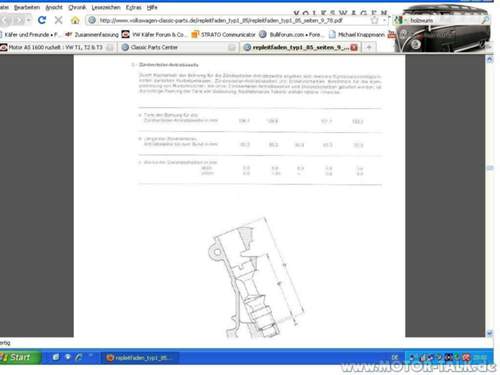
Task: Open the back/forward history dropdown arrow
Action: [29, 20]
